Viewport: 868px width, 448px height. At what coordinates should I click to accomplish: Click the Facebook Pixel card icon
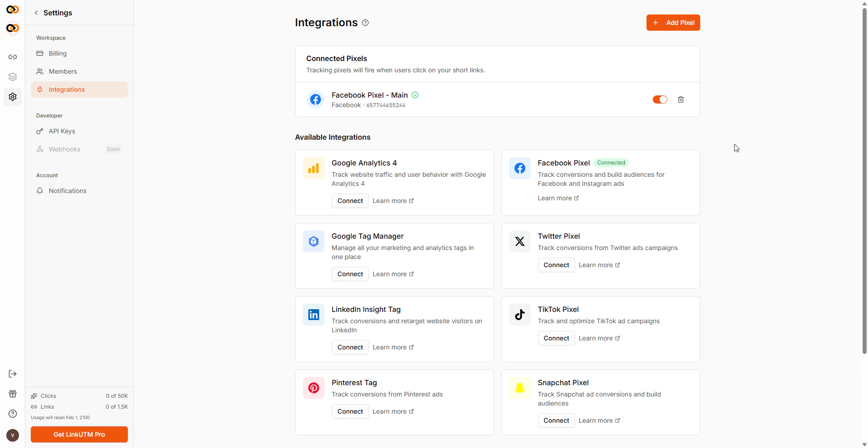click(520, 168)
